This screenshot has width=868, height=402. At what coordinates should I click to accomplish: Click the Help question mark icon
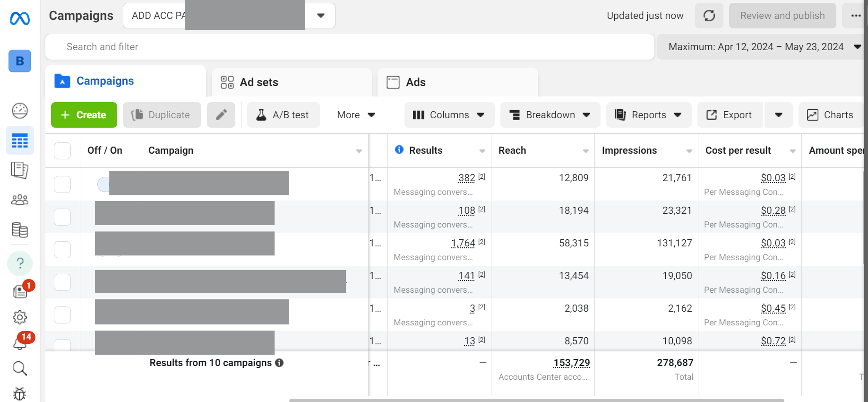(20, 263)
